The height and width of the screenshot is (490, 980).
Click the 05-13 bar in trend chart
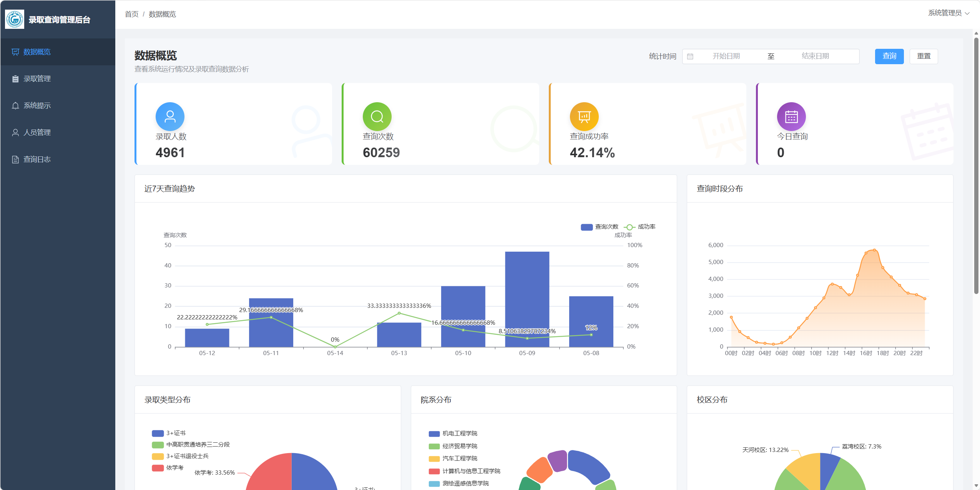[399, 335]
